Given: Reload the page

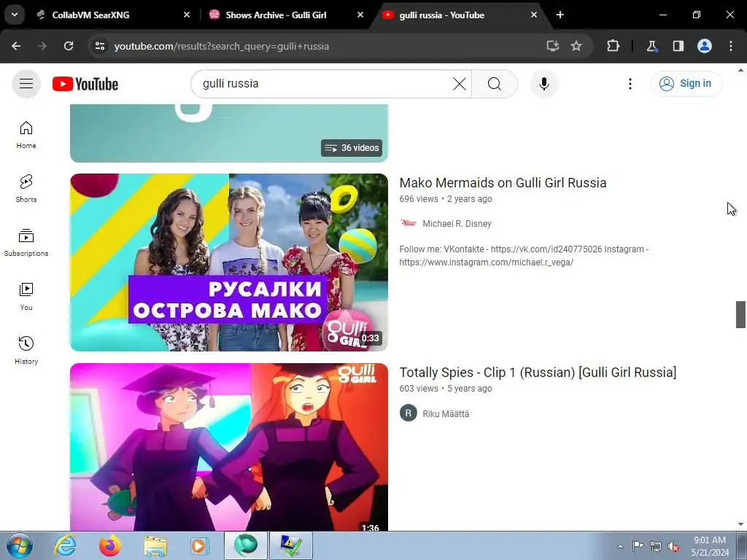Looking at the screenshot, I should tap(69, 46).
